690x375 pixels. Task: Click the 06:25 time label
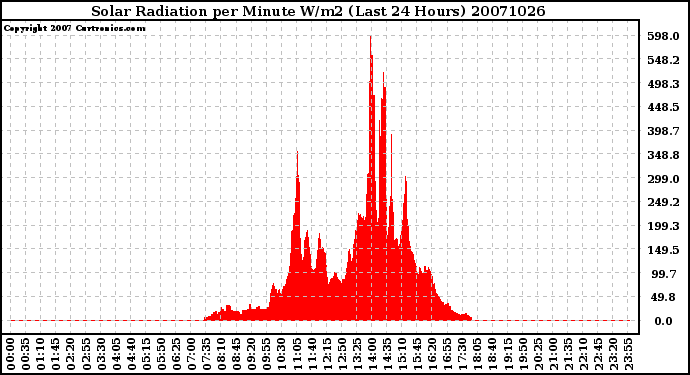[x=176, y=354]
